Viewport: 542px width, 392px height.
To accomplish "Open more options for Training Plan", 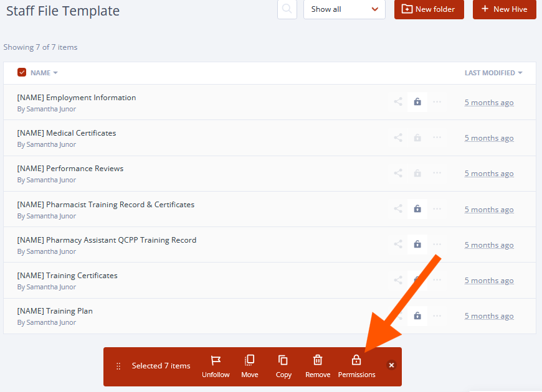I will coord(437,315).
